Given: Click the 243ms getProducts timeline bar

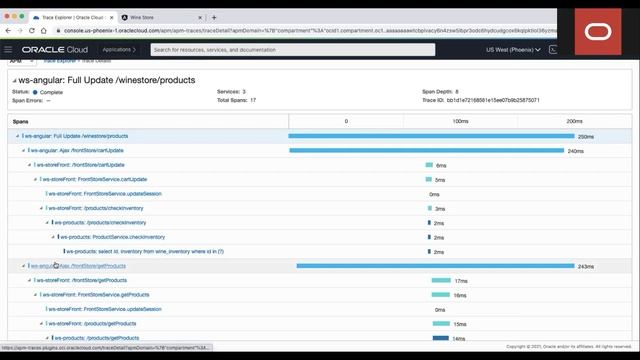Looking at the screenshot, I should click(436, 266).
